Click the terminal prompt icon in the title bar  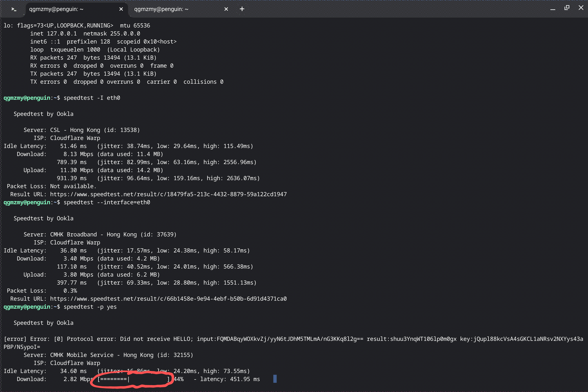pyautogui.click(x=14, y=9)
